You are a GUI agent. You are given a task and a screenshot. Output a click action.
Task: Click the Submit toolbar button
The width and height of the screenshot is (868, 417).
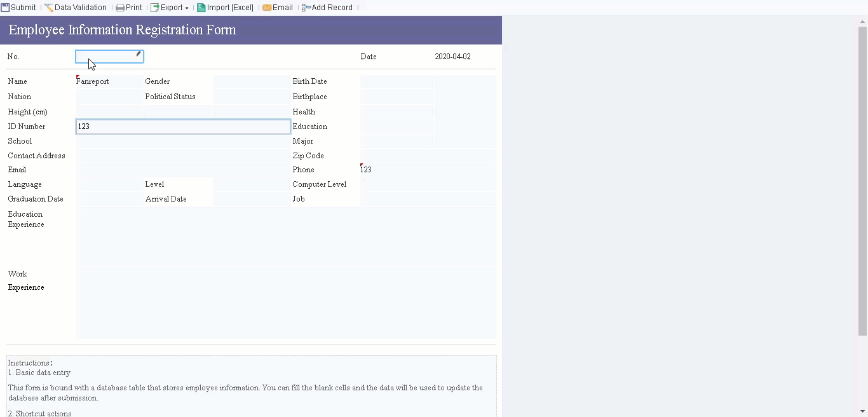[18, 8]
